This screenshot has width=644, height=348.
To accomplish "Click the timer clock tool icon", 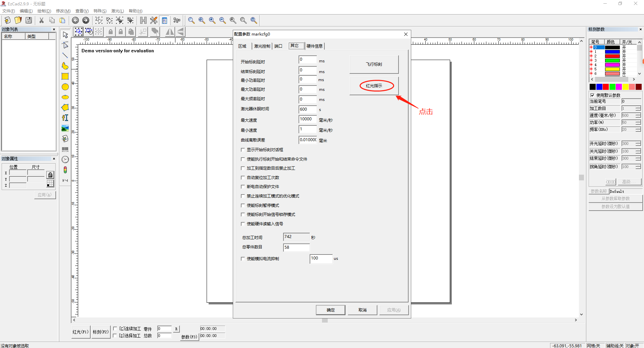I will click(65, 160).
